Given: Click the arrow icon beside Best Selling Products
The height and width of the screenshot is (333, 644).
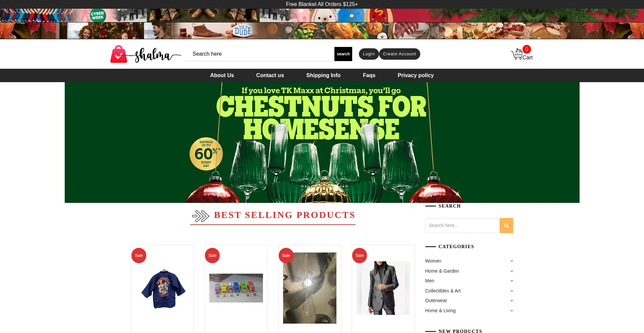Looking at the screenshot, I should [201, 216].
